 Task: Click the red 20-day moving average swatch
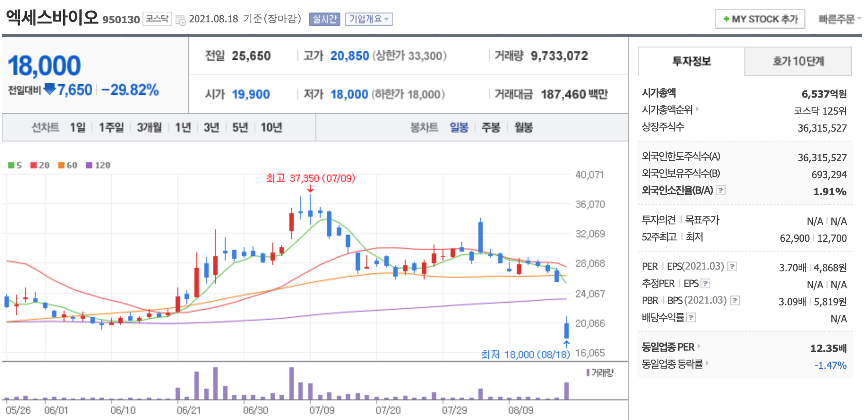click(34, 165)
